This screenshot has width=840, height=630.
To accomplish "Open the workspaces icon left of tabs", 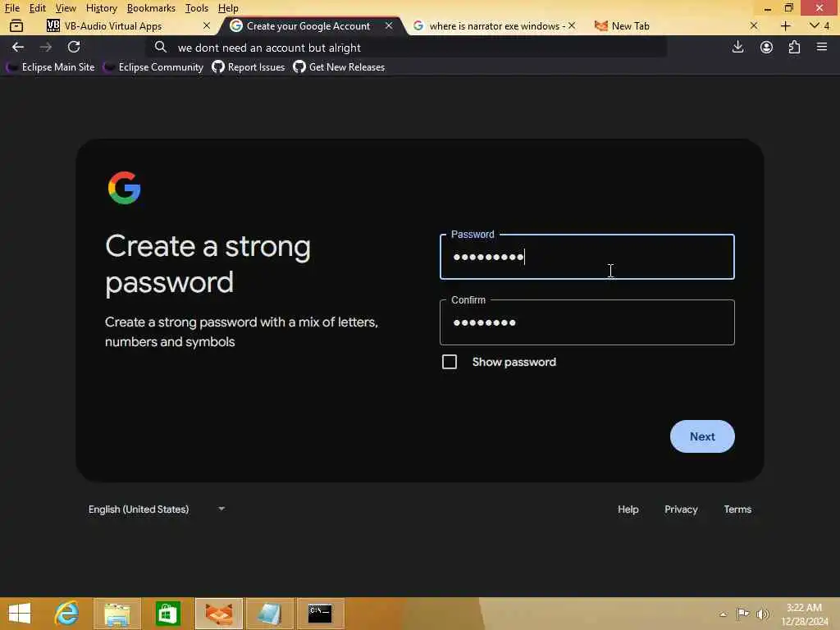I will click(x=16, y=25).
